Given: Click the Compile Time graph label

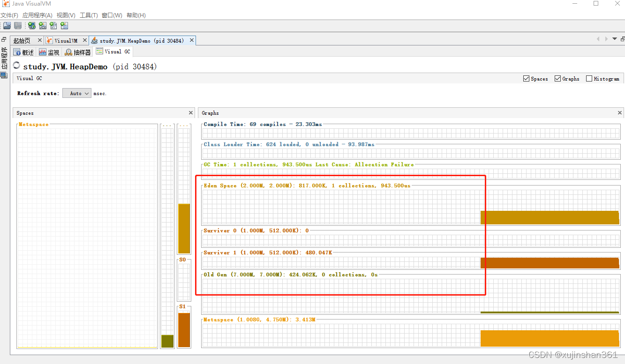Looking at the screenshot, I should [263, 124].
